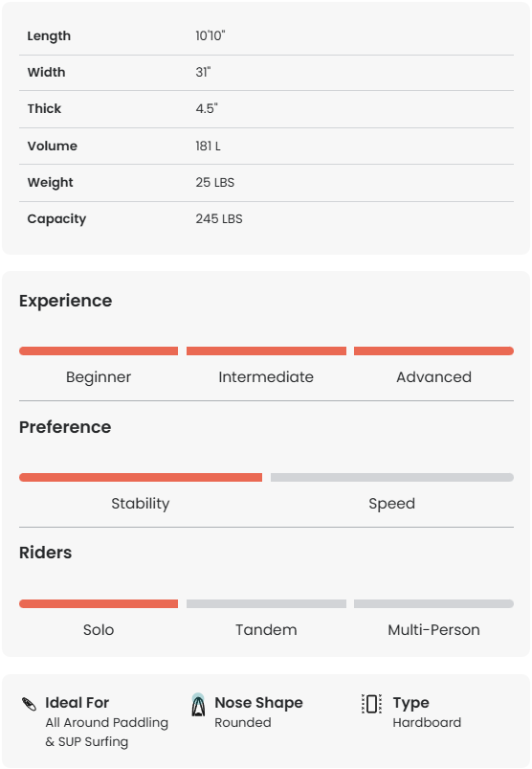The height and width of the screenshot is (769, 532).
Task: Click the Weight 25 LBS row
Action: [x=266, y=183]
